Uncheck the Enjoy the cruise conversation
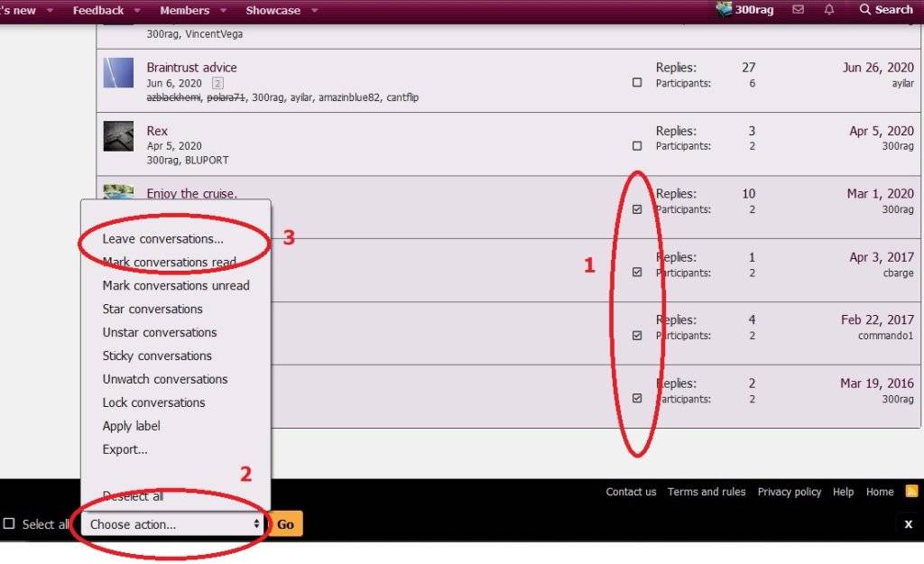The height and width of the screenshot is (564, 924). tap(637, 209)
